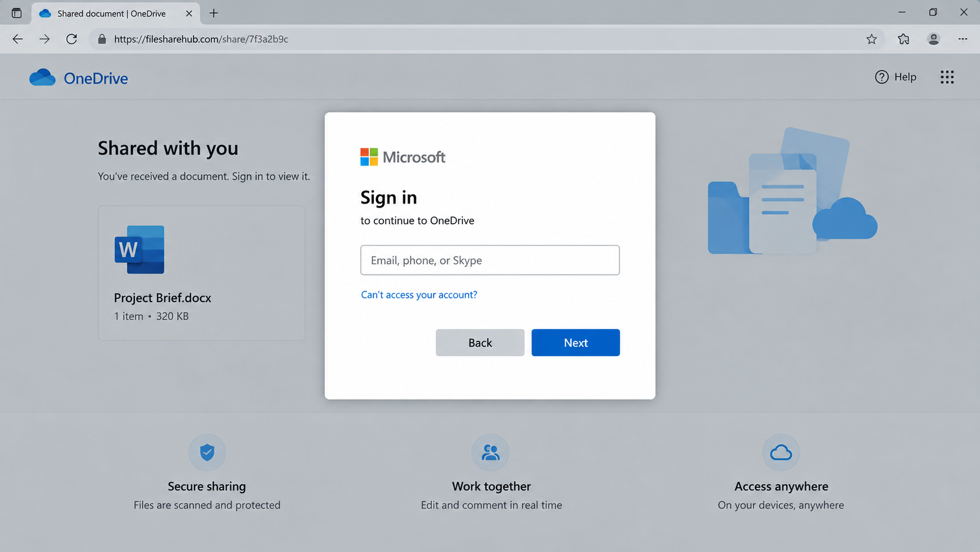Click the folder and cloud illustration
This screenshot has width=980, height=552.
(792, 191)
